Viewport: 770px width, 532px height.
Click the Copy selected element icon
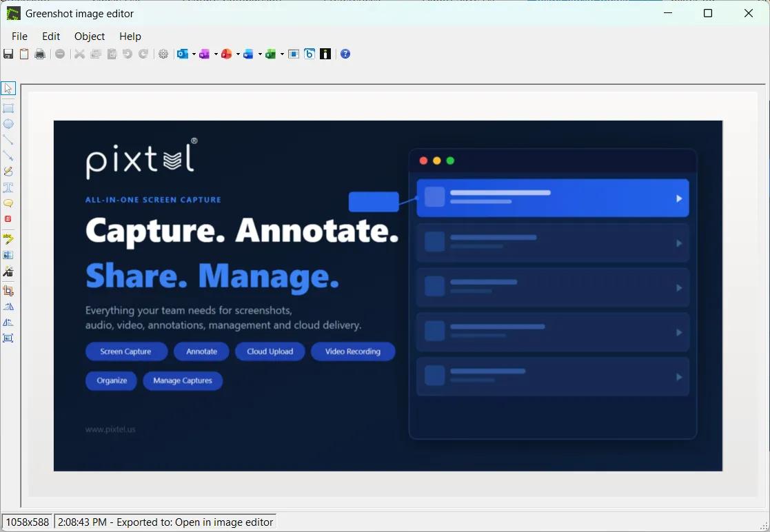[x=96, y=54]
